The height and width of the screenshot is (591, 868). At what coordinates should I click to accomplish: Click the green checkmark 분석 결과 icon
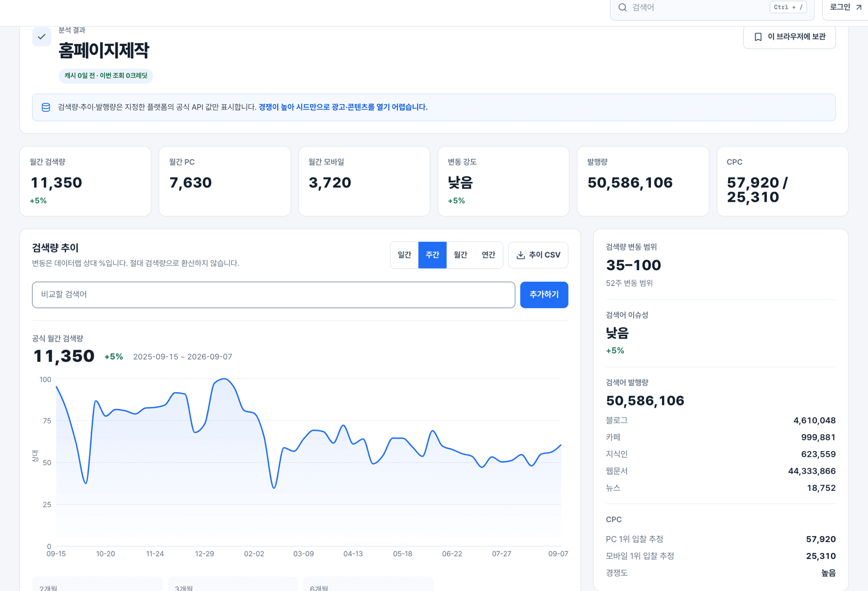(x=41, y=37)
